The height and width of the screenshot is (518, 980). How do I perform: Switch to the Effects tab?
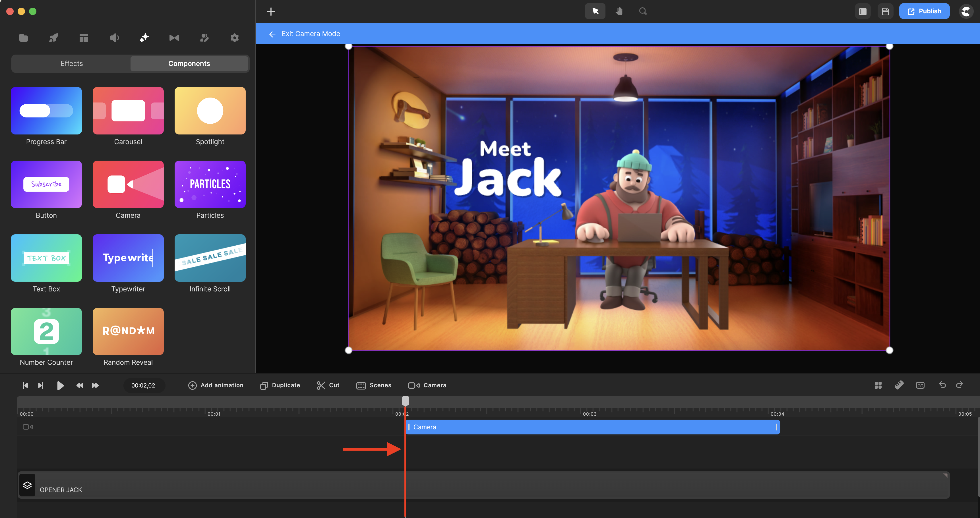pos(71,63)
